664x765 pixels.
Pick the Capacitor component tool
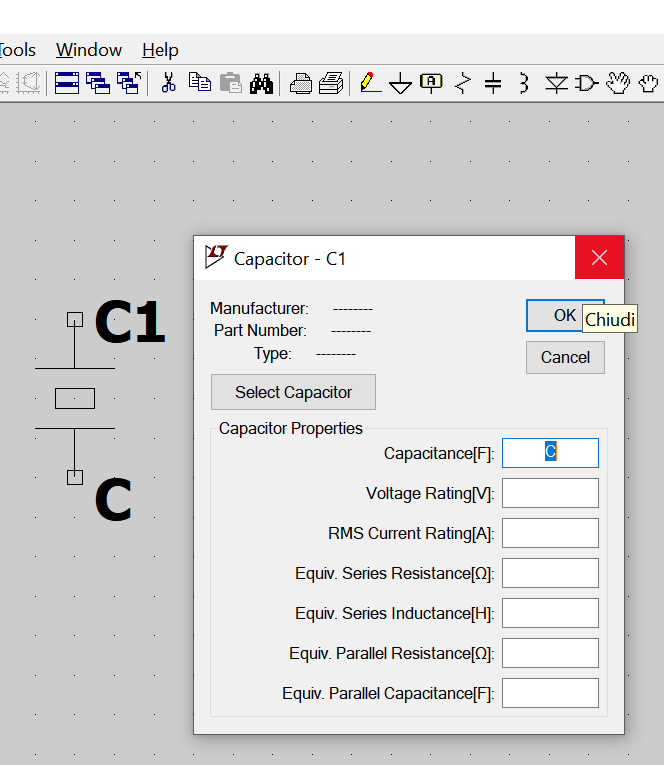tap(492, 84)
